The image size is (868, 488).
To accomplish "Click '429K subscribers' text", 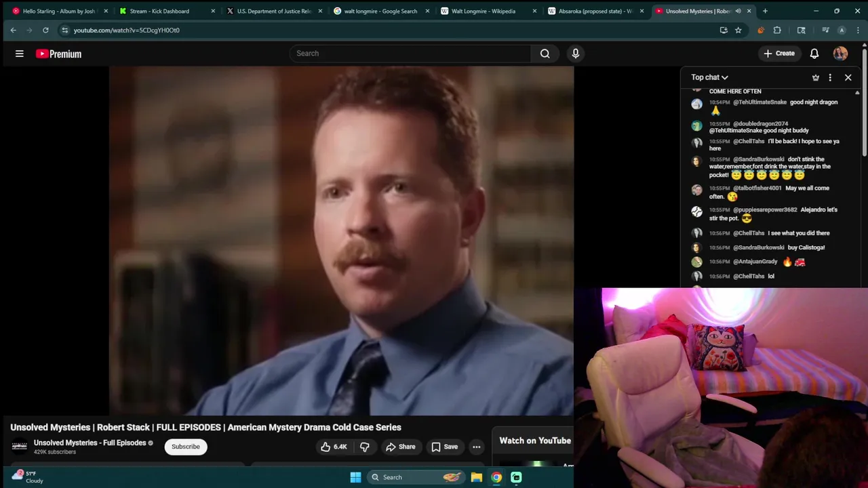I will 55,452.
